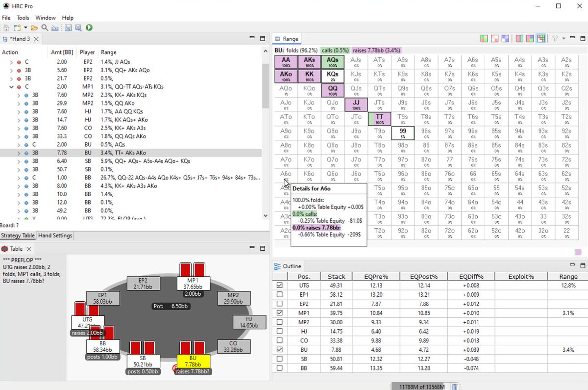Screen dimensions: 588x390
Task: Click the Range panel filter funnel icon
Action: coord(556,39)
